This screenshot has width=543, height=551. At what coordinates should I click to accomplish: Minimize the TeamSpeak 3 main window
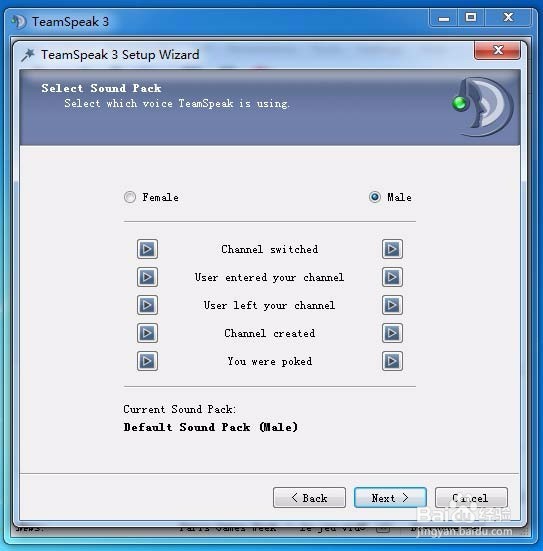point(444,18)
